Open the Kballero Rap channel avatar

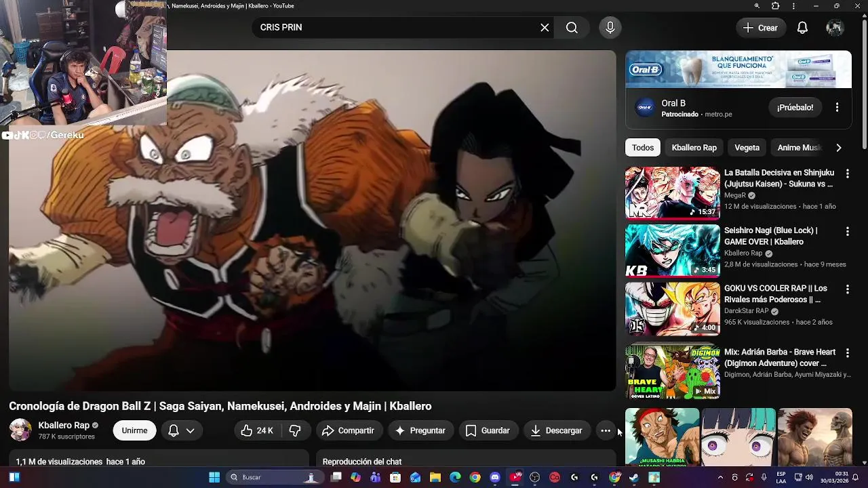[x=20, y=430]
